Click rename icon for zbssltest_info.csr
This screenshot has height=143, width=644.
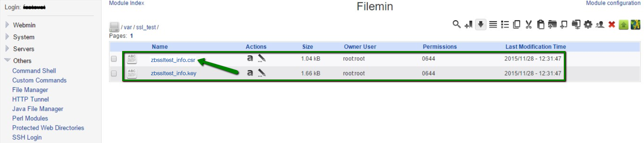tap(250, 58)
